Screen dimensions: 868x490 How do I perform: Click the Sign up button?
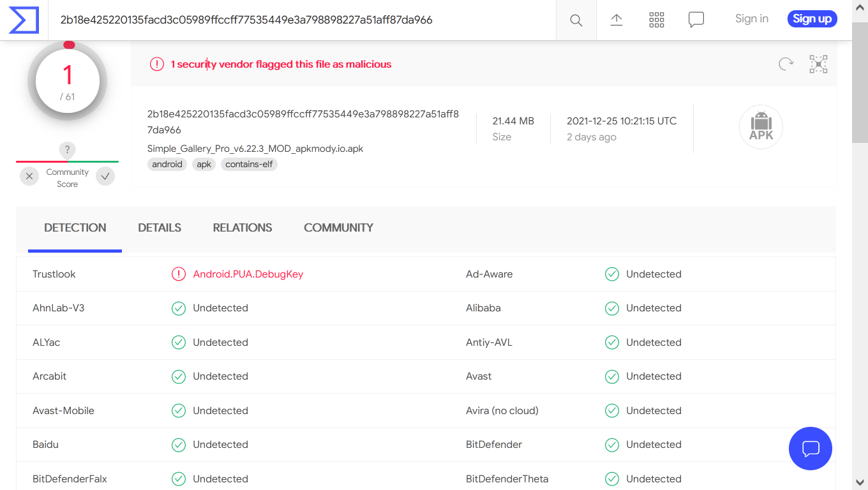click(x=812, y=19)
